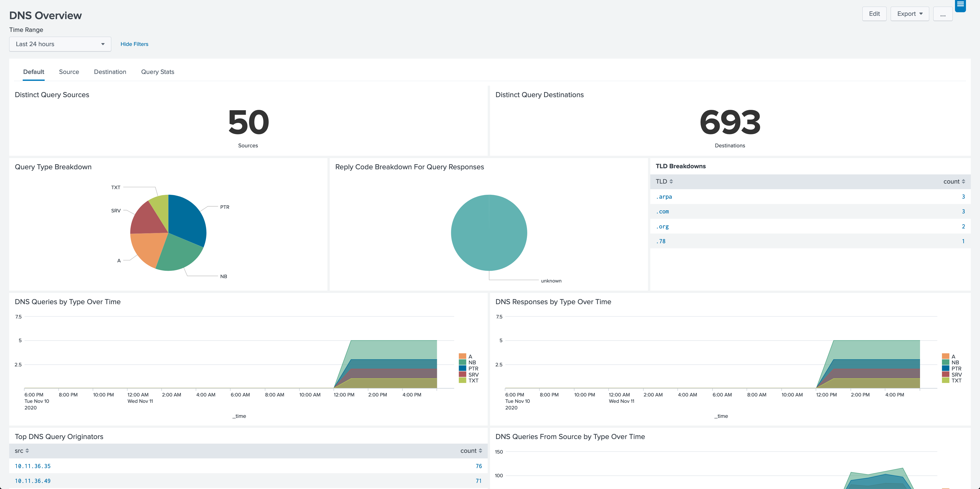
Task: Click the unknown label on Reply Code pie
Action: coord(551,281)
